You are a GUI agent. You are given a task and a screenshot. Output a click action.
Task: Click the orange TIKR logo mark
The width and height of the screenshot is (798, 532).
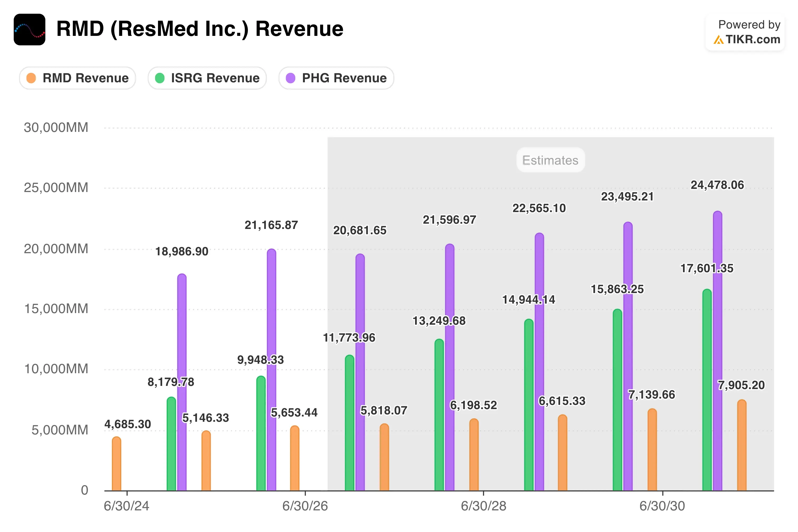point(718,40)
